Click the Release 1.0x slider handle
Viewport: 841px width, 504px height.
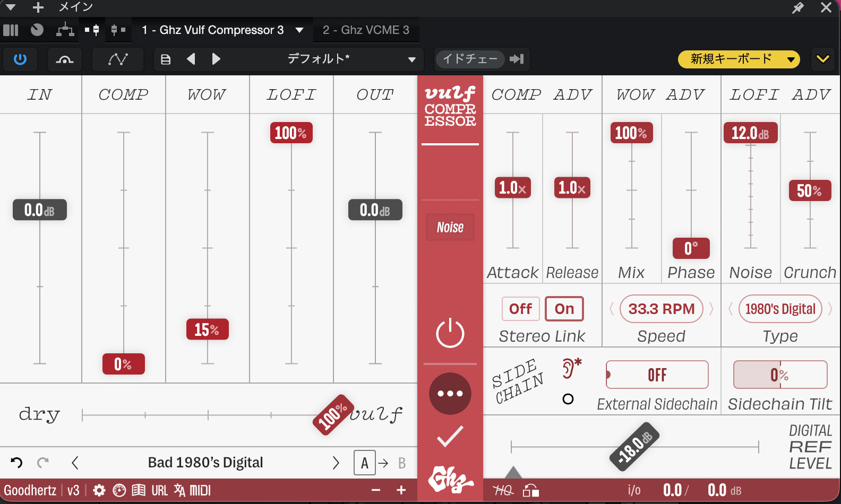[x=572, y=187]
